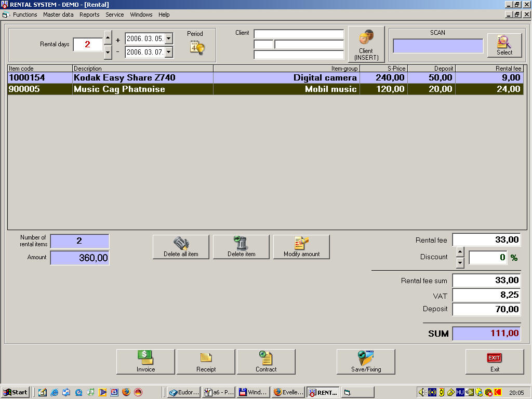The height and width of the screenshot is (399, 532).
Task: Click Delete all item button
Action: pyautogui.click(x=181, y=247)
